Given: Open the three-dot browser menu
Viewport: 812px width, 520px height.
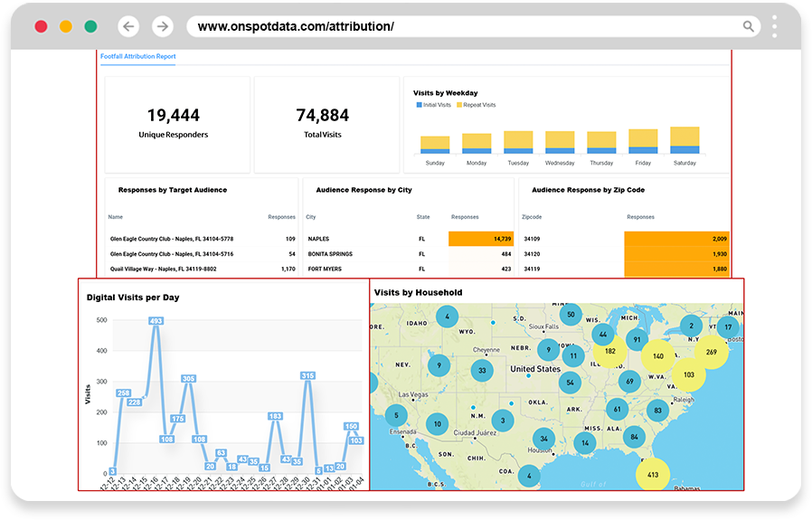Looking at the screenshot, I should (x=774, y=26).
